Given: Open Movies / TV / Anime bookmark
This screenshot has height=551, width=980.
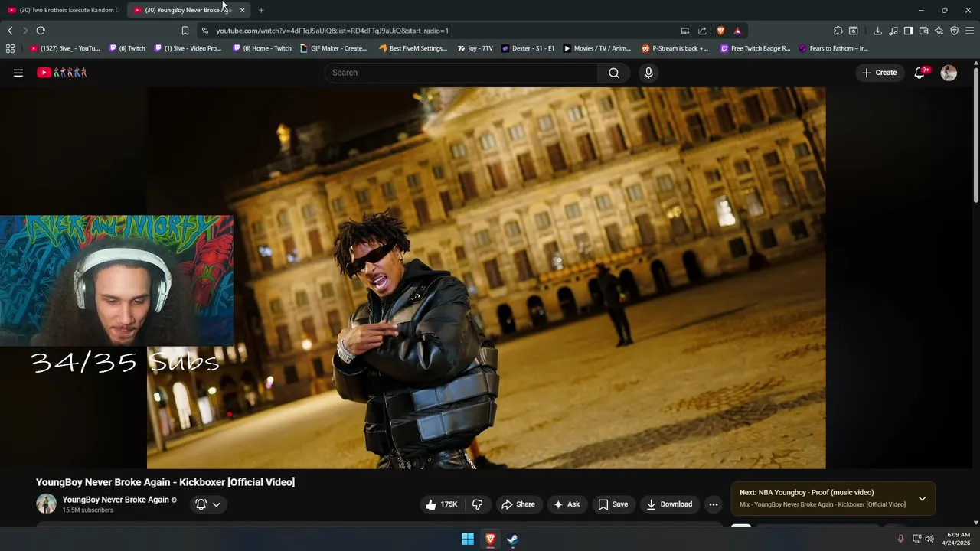Looking at the screenshot, I should coord(596,48).
